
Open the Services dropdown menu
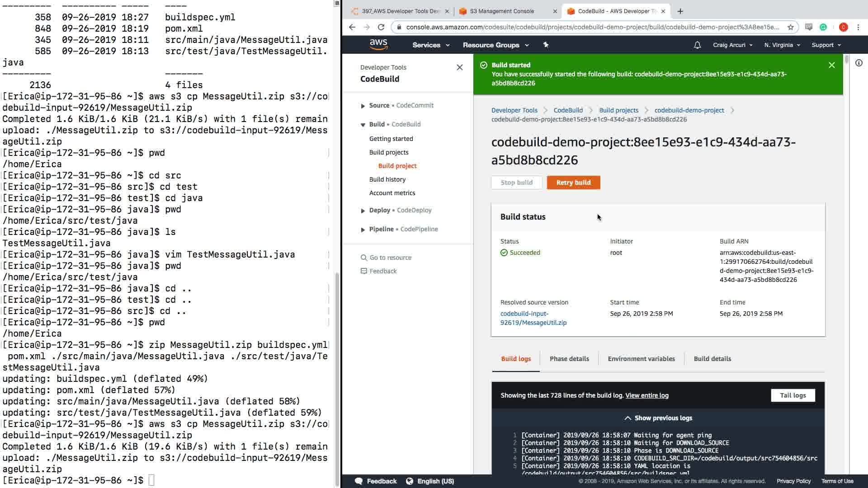[x=430, y=45]
